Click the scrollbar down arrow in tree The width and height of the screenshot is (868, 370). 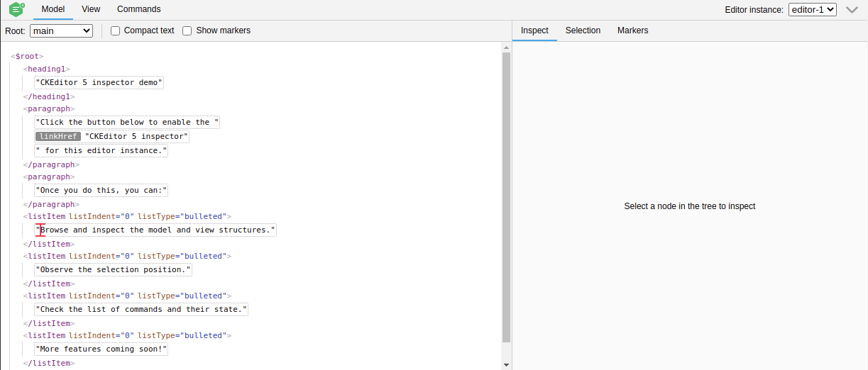(506, 364)
